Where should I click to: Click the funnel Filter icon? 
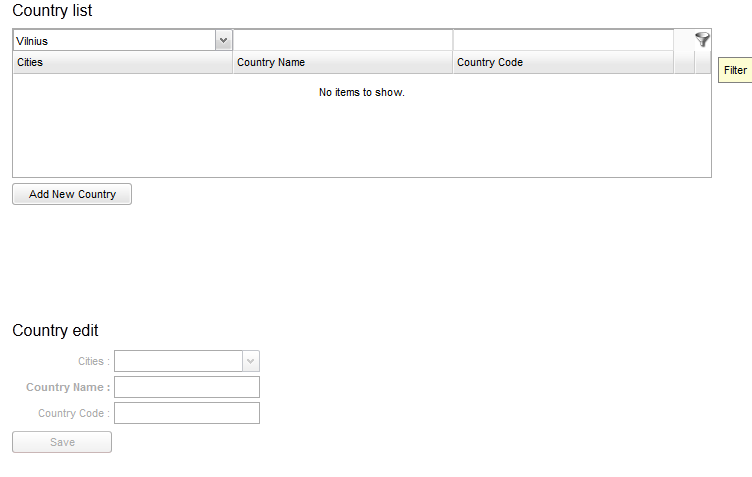tap(702, 40)
